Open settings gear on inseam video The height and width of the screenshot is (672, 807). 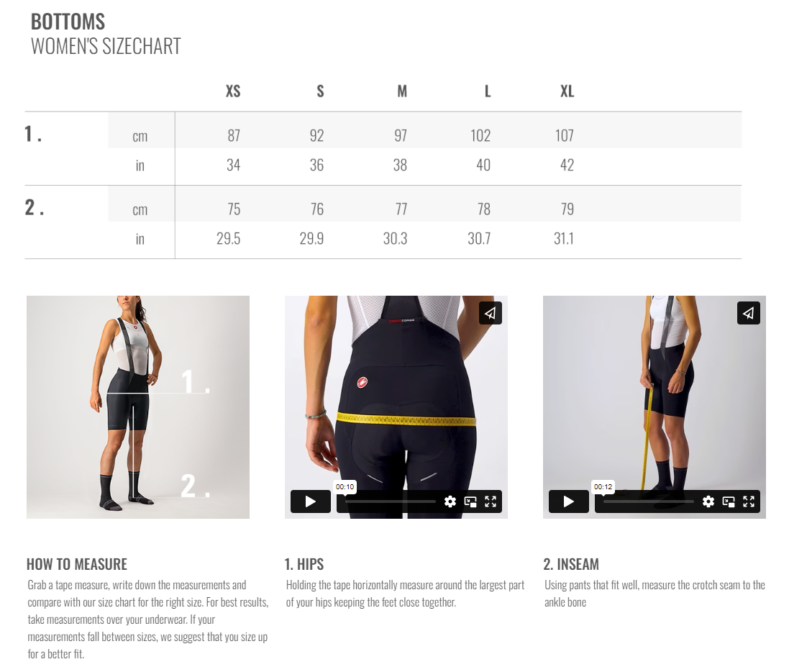click(x=708, y=501)
